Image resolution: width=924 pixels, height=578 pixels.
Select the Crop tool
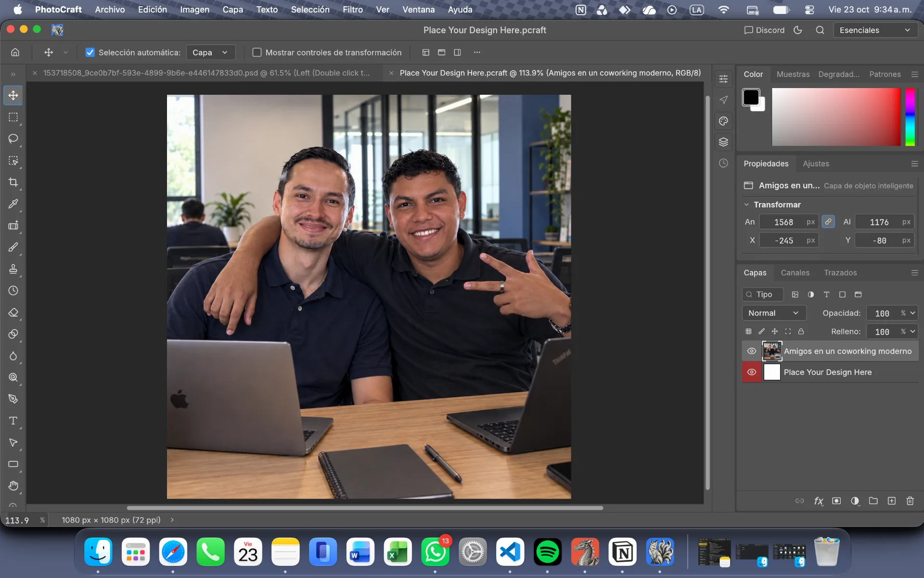[x=13, y=182]
